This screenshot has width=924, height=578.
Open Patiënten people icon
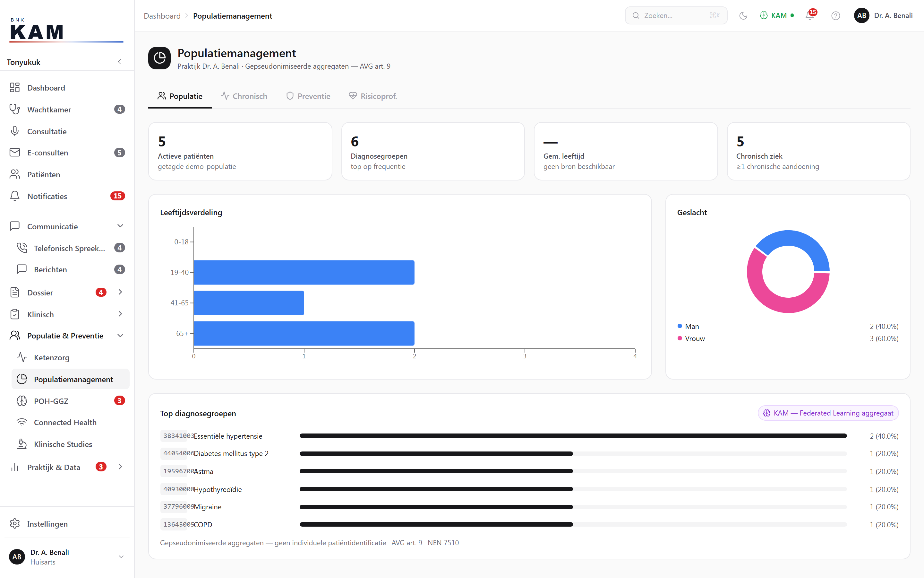point(14,174)
